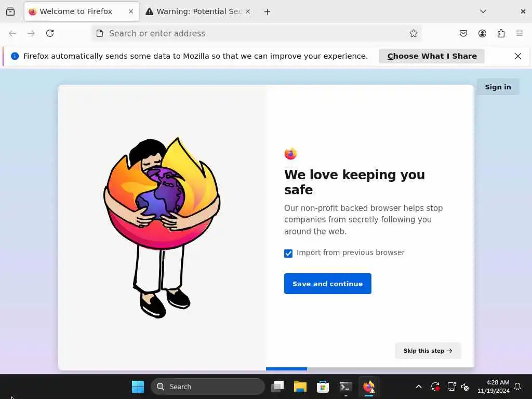Open the clock showing 4:28 AM
The image size is (532, 399).
click(x=494, y=387)
